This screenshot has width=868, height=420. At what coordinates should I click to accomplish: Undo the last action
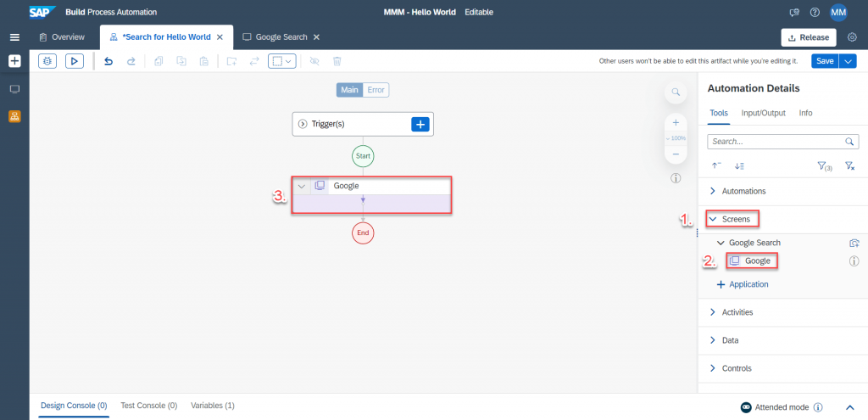point(108,61)
